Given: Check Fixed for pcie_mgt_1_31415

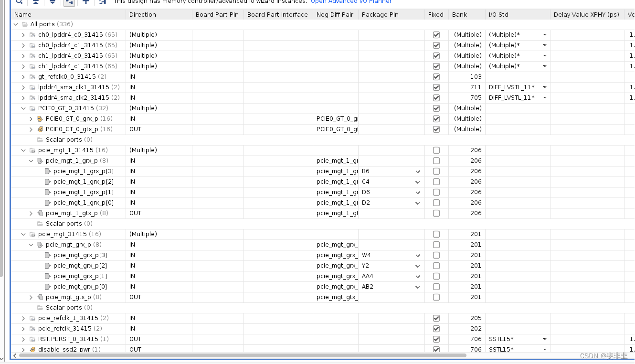Looking at the screenshot, I should coord(436,150).
